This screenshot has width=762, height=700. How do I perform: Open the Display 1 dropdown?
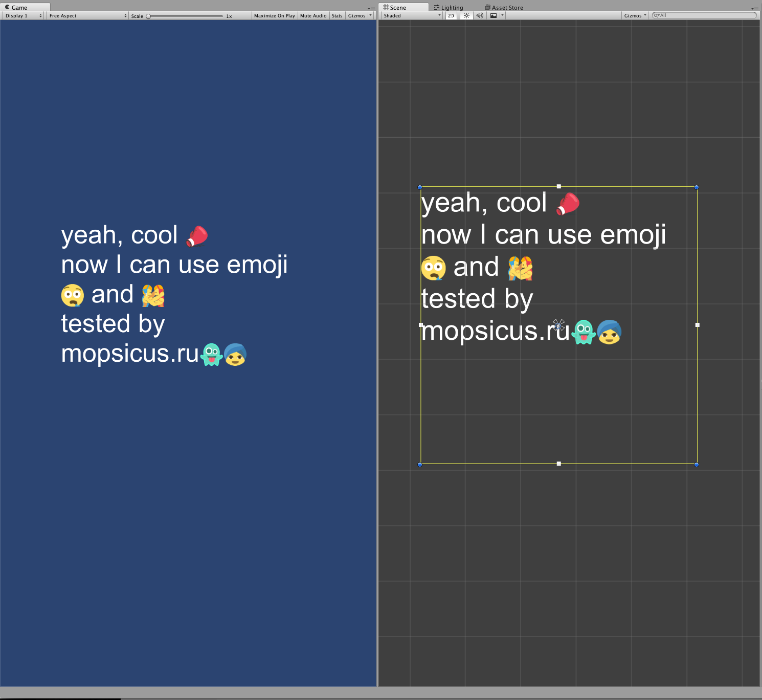24,16
